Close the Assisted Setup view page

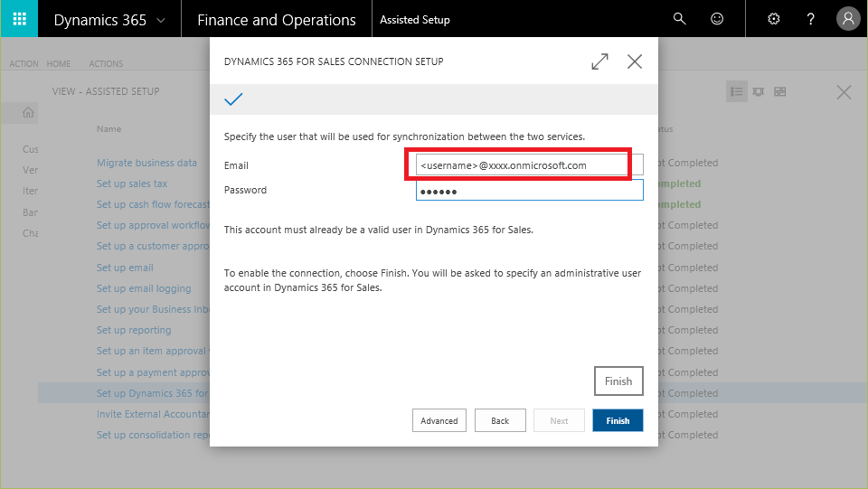tap(844, 92)
